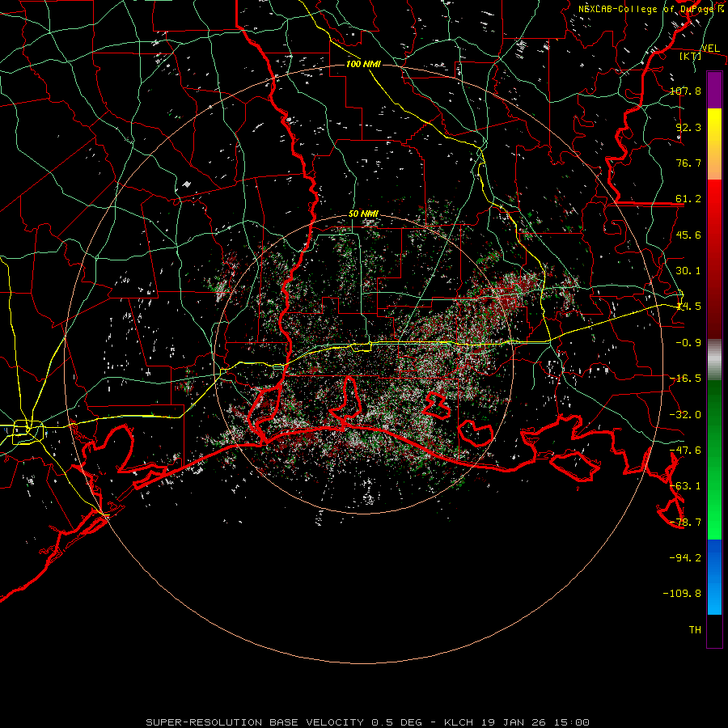The height and width of the screenshot is (728, 728).
Task: Click the 61.2 velocity scale value
Action: (688, 199)
